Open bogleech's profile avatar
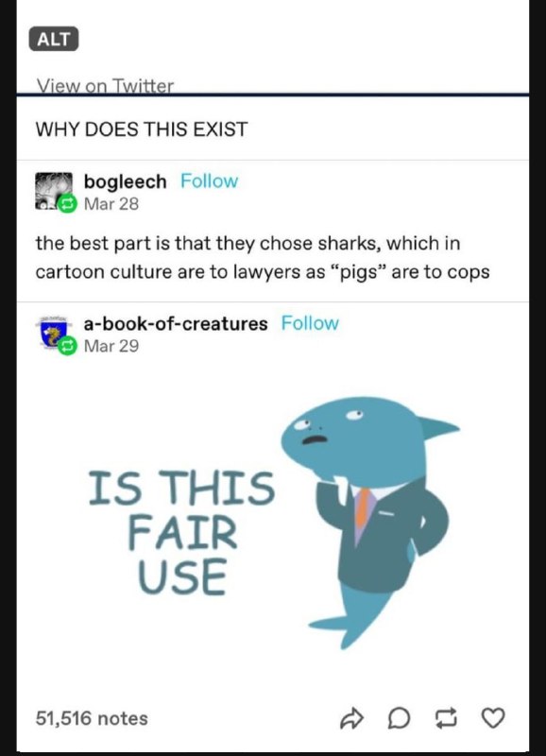This screenshot has width=546, height=756. point(53,191)
